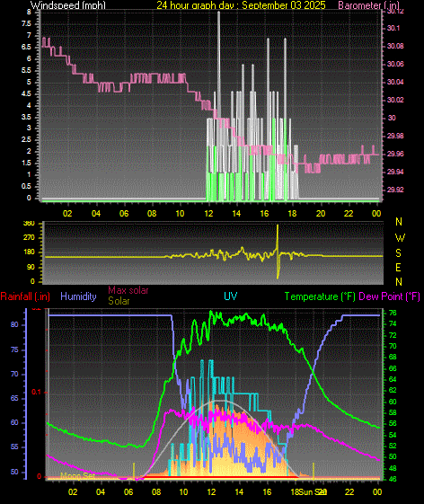This screenshot has width=424, height=504.
Task: Select the cyan UV legend label
Action: point(231,296)
